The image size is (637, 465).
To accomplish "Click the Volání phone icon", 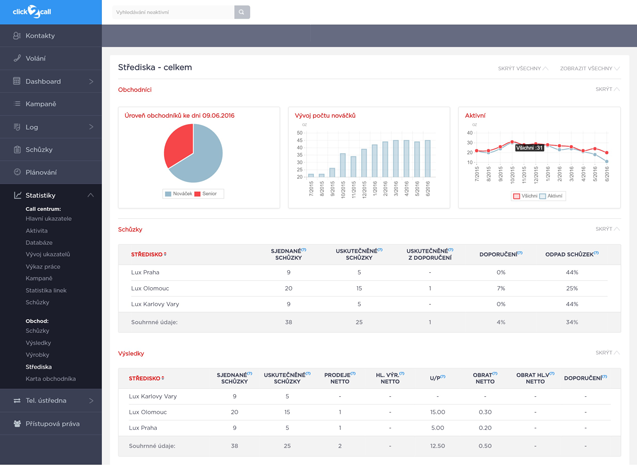I will (17, 59).
